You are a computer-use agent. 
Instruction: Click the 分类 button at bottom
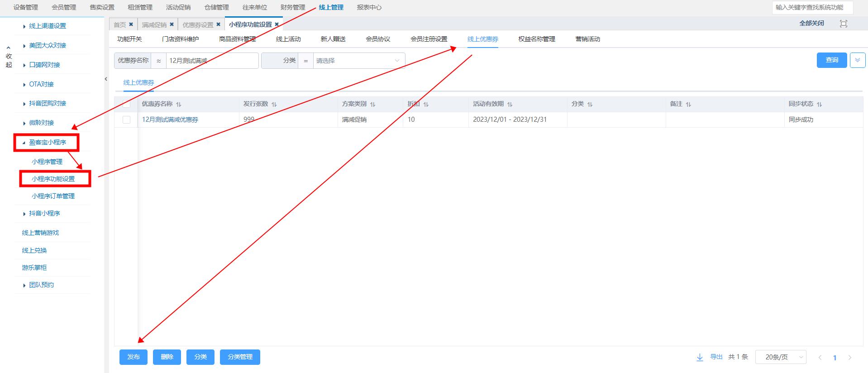(x=200, y=357)
